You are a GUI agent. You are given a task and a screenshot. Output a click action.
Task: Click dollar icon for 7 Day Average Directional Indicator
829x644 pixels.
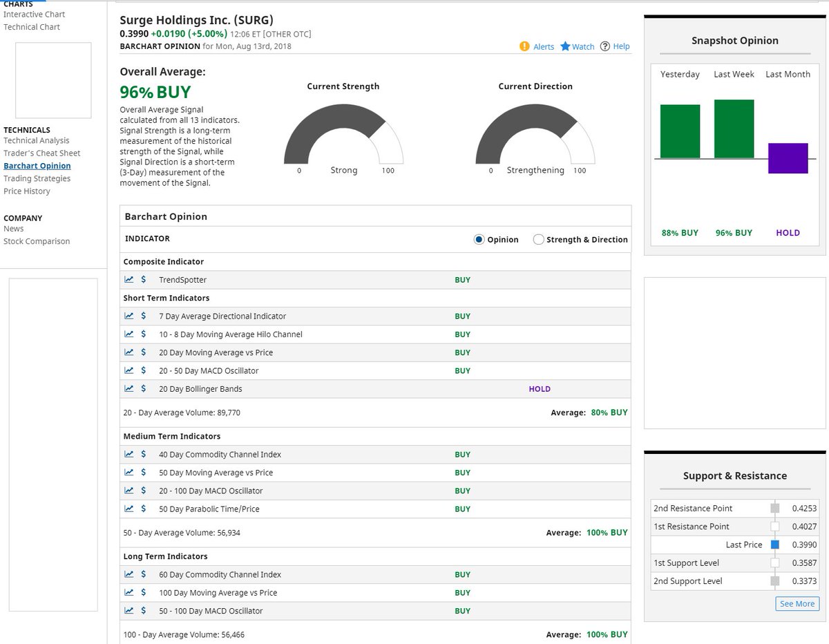(x=144, y=316)
